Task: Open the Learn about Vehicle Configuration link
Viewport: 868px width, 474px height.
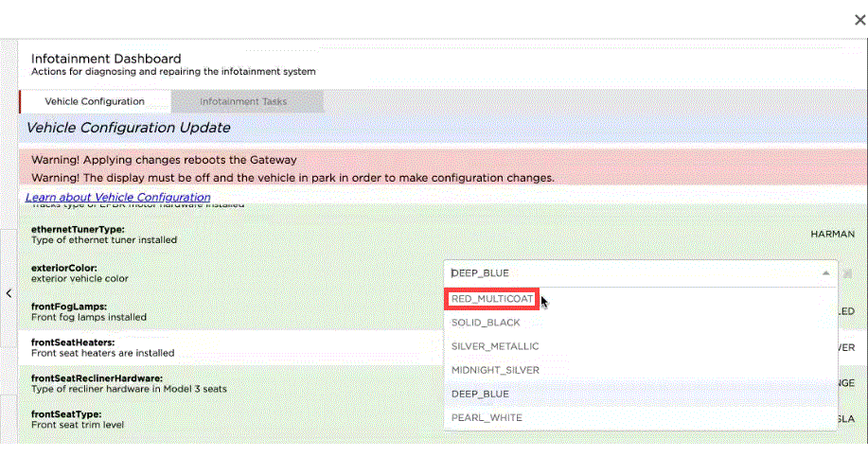Action: pyautogui.click(x=118, y=197)
